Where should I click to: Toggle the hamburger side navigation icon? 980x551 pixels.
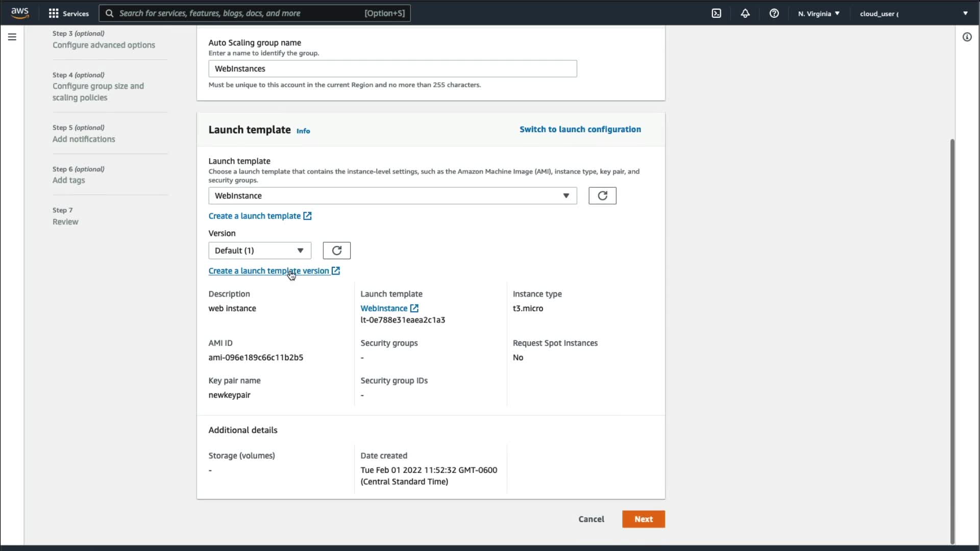12,37
